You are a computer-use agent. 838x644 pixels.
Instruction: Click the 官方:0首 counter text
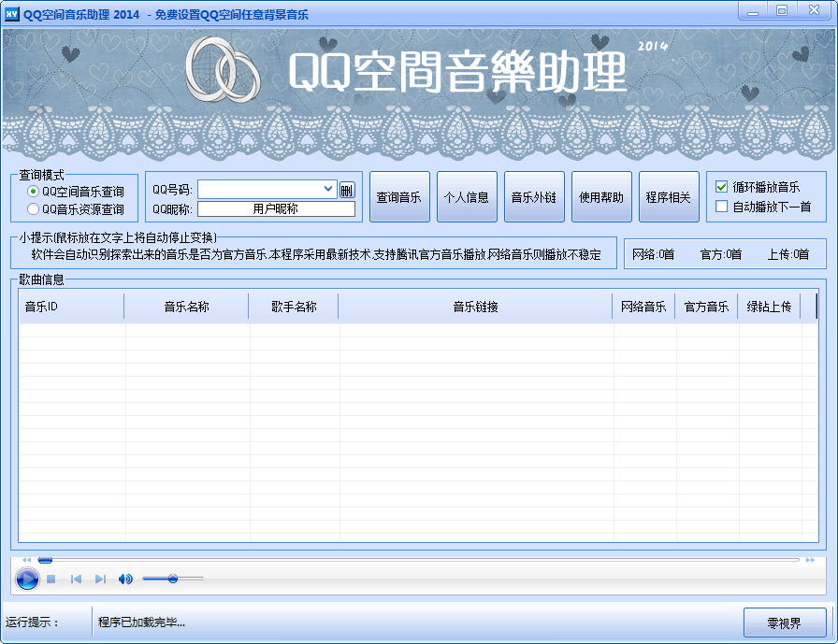tap(720, 254)
